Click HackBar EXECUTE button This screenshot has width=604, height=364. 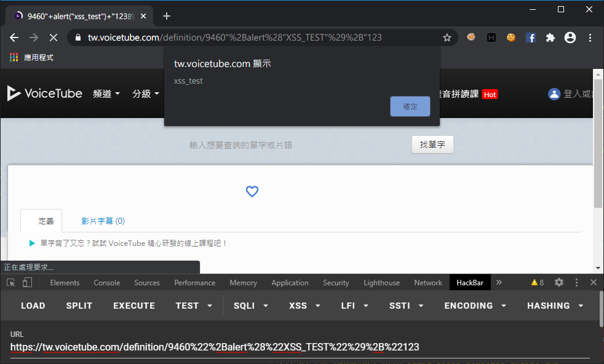(x=134, y=306)
